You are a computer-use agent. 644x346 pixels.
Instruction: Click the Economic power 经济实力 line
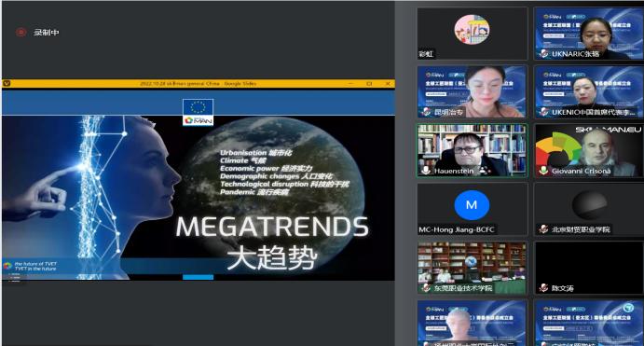point(267,168)
